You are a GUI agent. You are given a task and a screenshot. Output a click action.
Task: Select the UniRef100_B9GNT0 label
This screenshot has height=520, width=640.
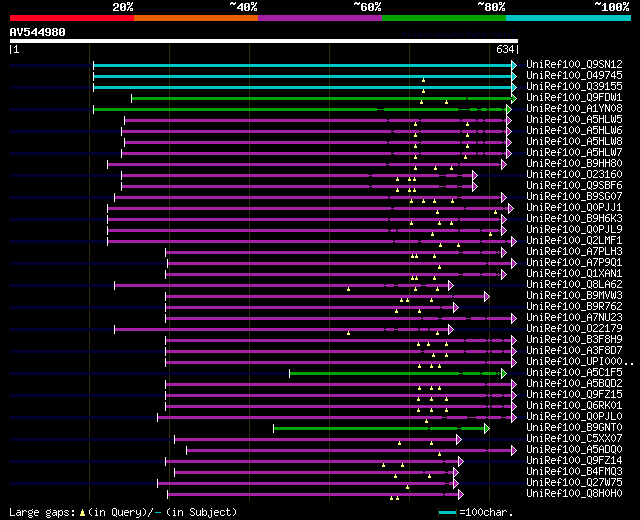574,428
